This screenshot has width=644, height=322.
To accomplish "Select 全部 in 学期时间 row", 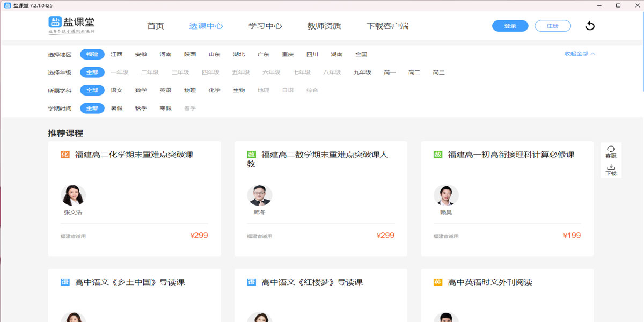I will point(92,108).
